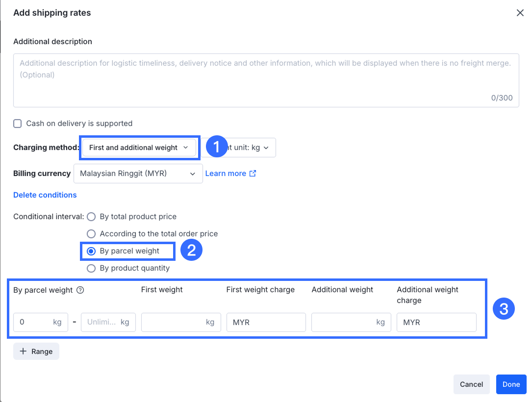Click the parcel weight help question icon
The width and height of the screenshot is (532, 402).
coord(80,290)
